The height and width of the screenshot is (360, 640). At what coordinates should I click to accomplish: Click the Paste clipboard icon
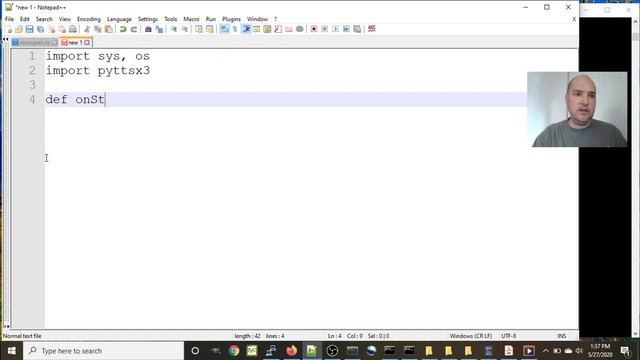109,29
